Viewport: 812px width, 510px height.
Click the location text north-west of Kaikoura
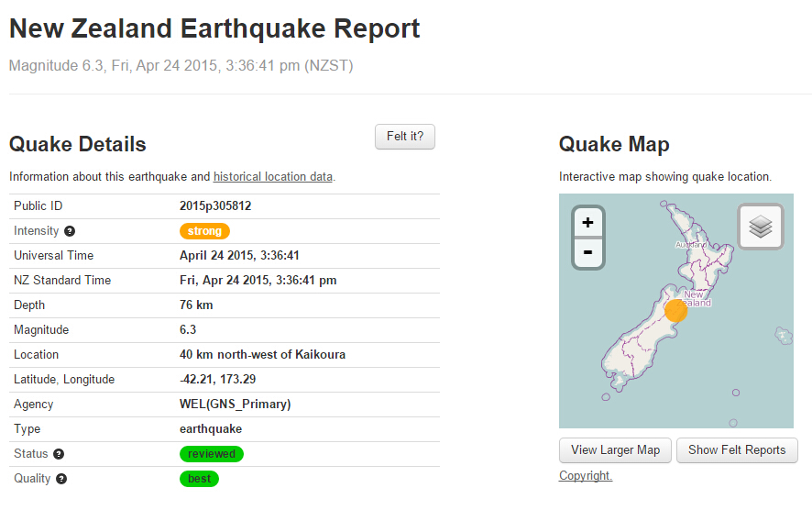click(262, 355)
